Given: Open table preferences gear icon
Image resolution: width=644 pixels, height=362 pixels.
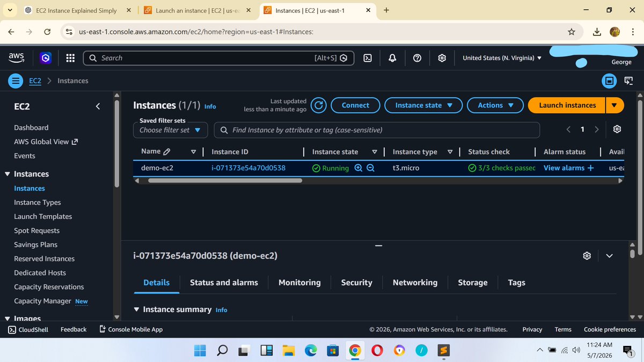Looking at the screenshot, I should pyautogui.click(x=617, y=129).
